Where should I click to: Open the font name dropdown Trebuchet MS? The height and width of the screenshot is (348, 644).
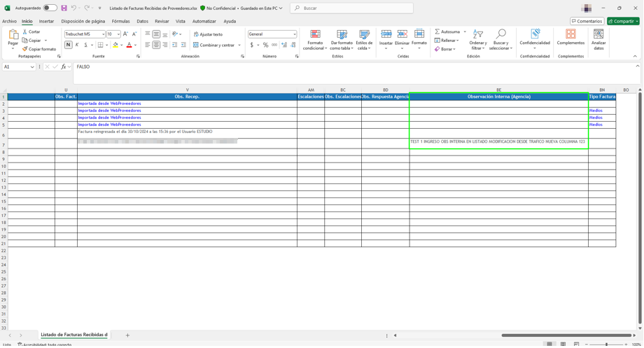coord(103,34)
